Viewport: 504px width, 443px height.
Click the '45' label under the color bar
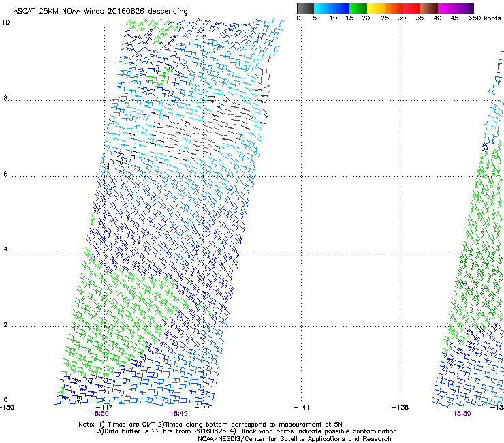[x=454, y=18]
